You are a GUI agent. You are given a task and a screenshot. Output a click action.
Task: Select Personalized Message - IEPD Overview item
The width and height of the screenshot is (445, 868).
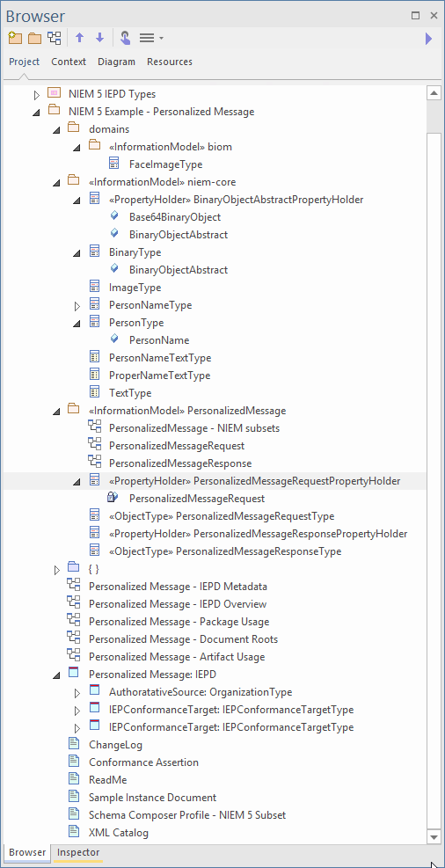(x=178, y=604)
